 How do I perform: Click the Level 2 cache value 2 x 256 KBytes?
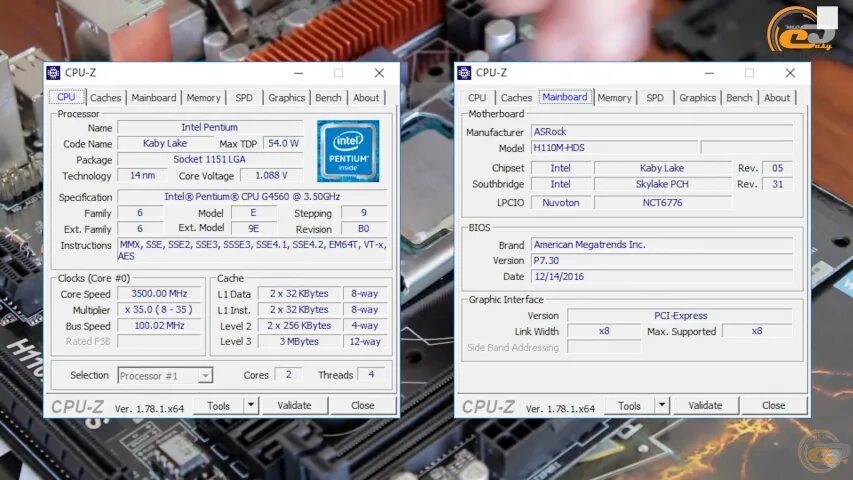click(x=299, y=325)
